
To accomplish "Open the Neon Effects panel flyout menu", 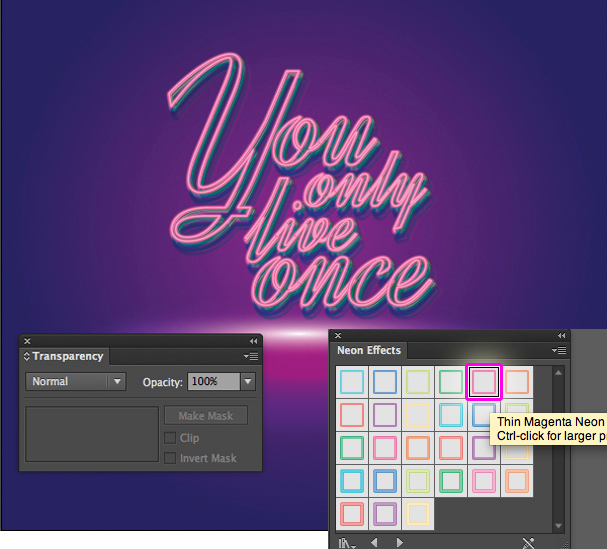I will 559,351.
